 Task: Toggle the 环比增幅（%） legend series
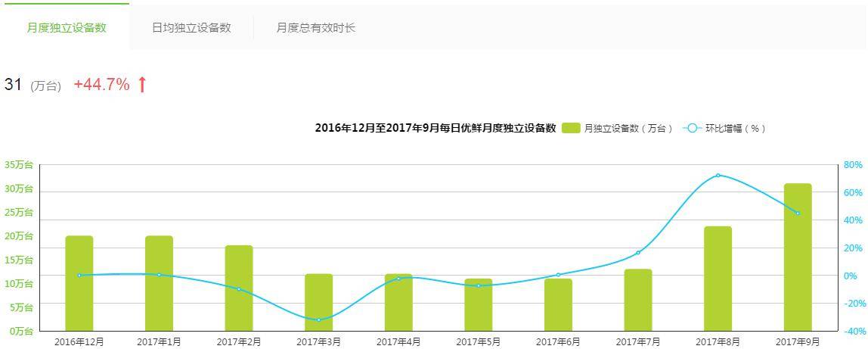(735, 129)
